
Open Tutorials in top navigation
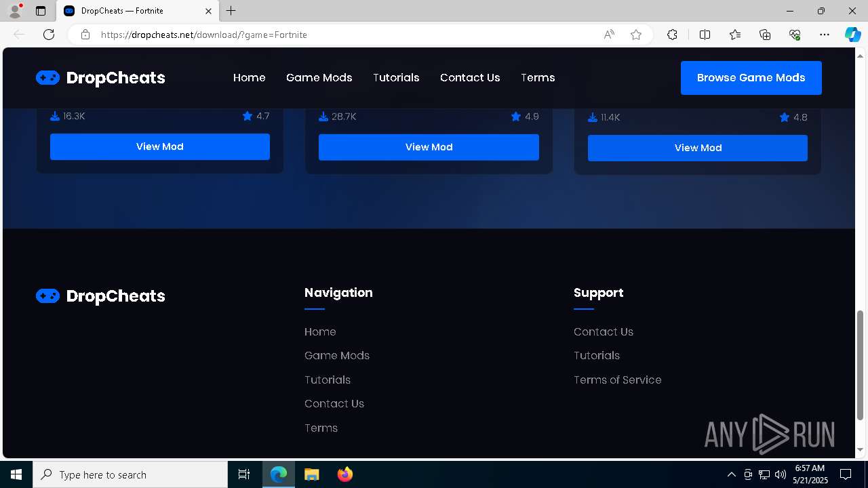click(x=396, y=78)
